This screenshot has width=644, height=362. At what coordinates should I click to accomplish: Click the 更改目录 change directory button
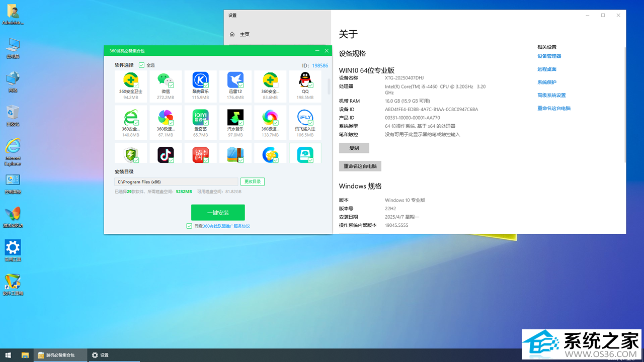253,182
